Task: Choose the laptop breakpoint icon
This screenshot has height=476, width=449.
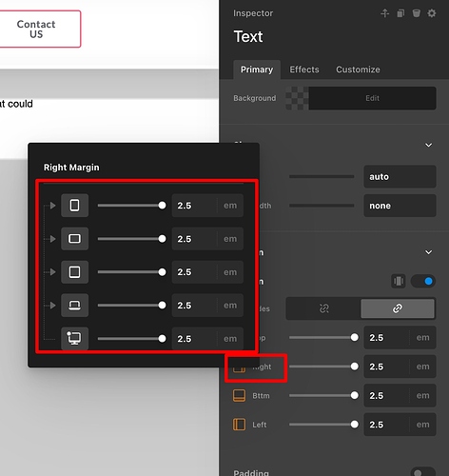Action: (x=74, y=306)
